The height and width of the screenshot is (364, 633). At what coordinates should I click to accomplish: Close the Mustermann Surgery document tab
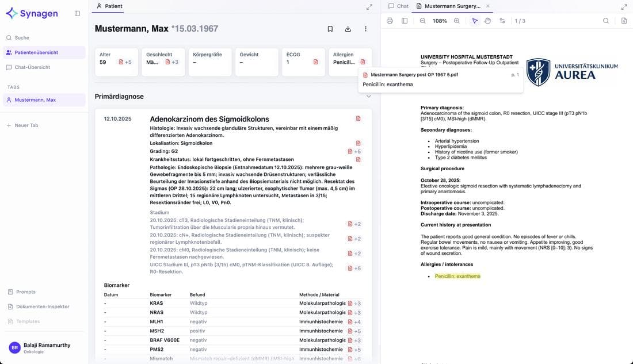487,6
